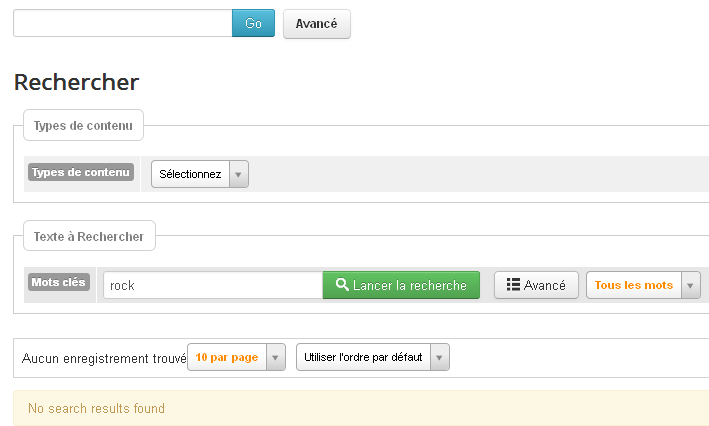The width and height of the screenshot is (709, 426).
Task: Click the Texte à Rechercher legend tab
Action: point(89,236)
